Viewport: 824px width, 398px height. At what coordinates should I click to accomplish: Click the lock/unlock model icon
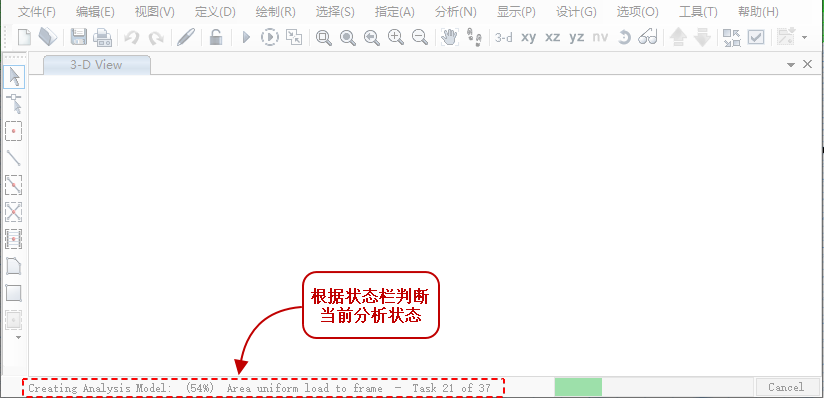pyautogui.click(x=215, y=37)
